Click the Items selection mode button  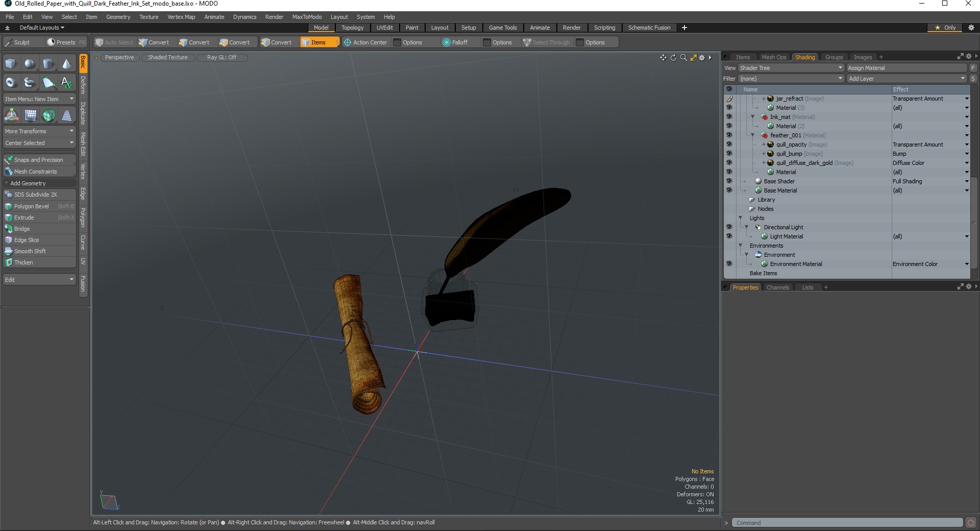319,42
